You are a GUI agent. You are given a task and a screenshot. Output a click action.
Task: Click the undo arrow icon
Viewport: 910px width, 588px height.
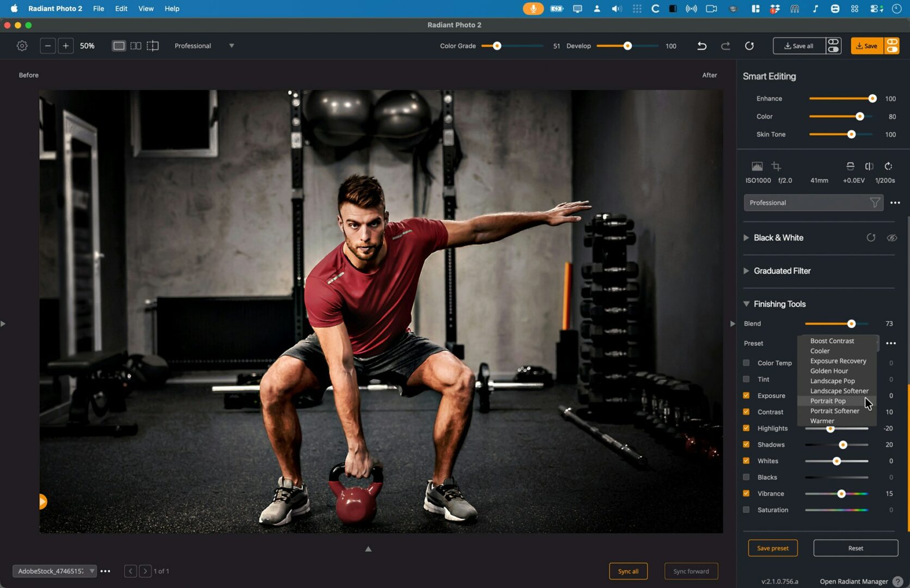click(701, 46)
